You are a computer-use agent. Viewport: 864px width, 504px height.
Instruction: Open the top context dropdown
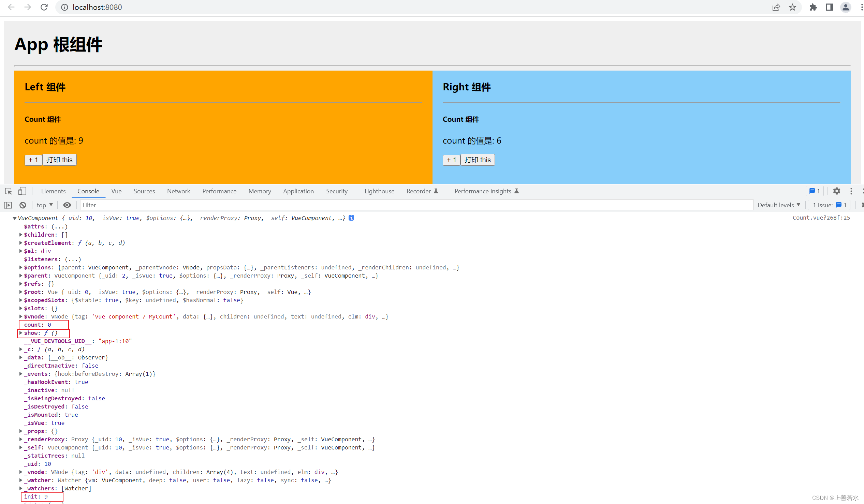(x=45, y=205)
